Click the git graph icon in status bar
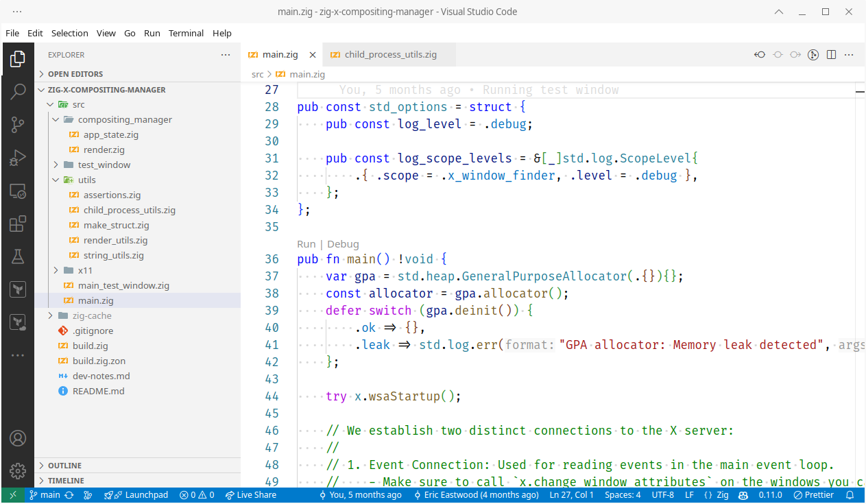This screenshot has height=504, width=866. (x=87, y=495)
